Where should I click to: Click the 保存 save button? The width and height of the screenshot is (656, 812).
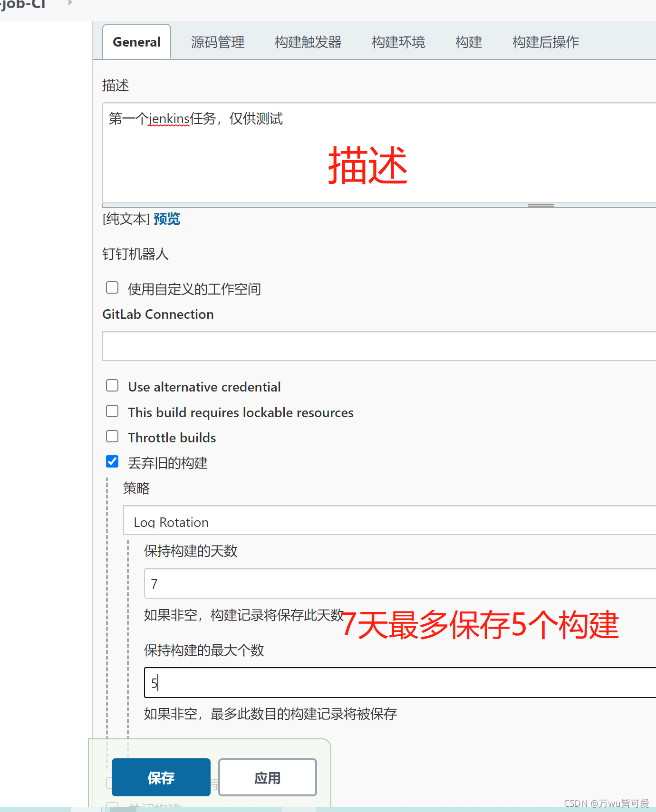161,777
